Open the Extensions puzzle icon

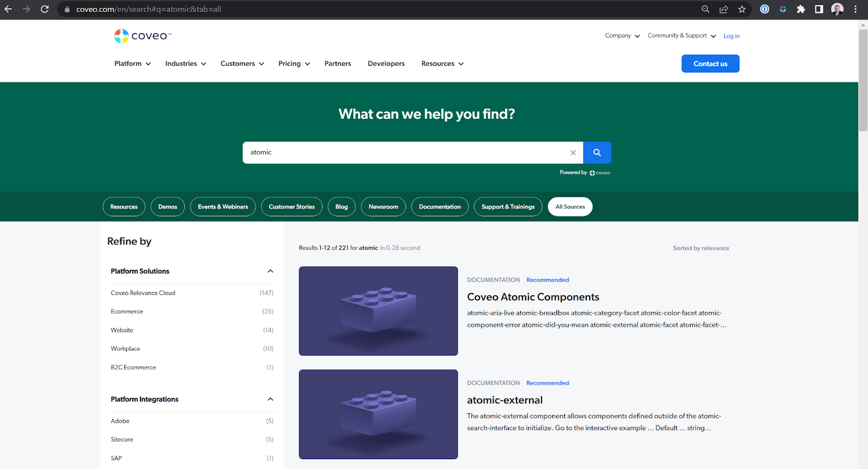click(801, 9)
